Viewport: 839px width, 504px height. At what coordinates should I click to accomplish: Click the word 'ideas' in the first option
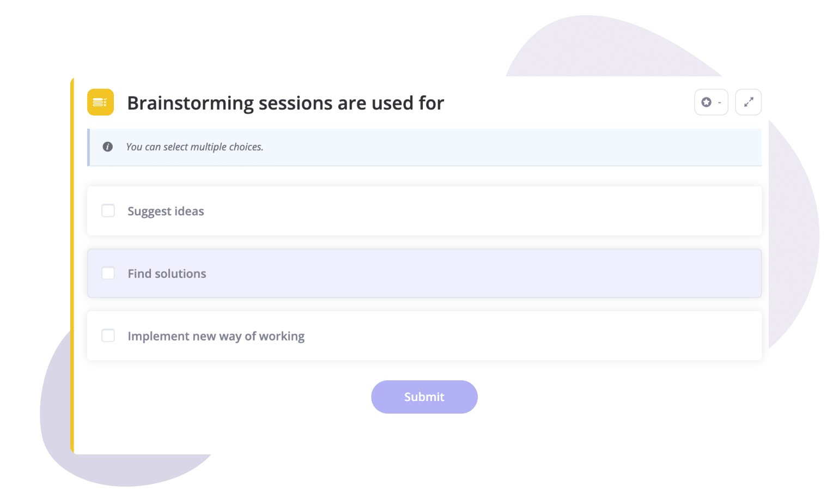pos(189,211)
